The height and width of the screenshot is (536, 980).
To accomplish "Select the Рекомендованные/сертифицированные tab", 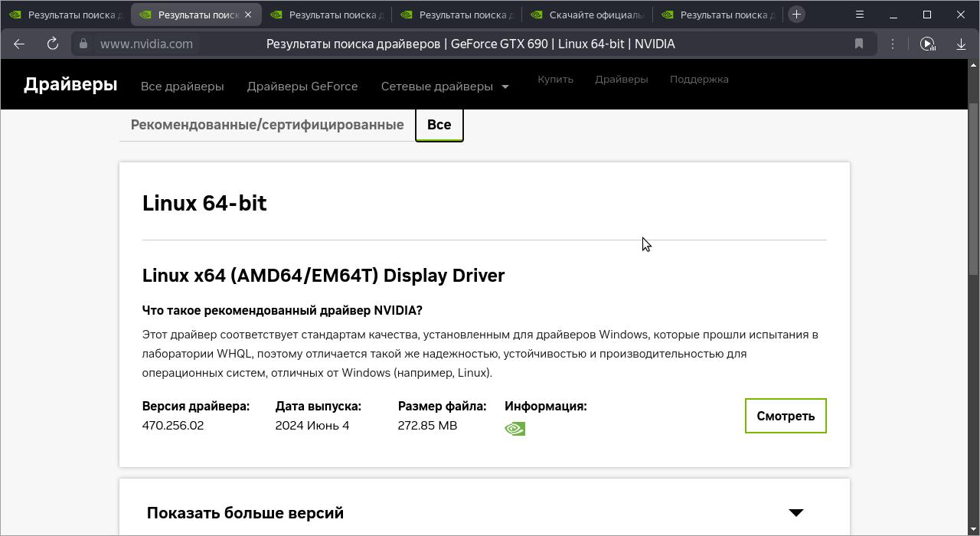I will click(x=267, y=125).
